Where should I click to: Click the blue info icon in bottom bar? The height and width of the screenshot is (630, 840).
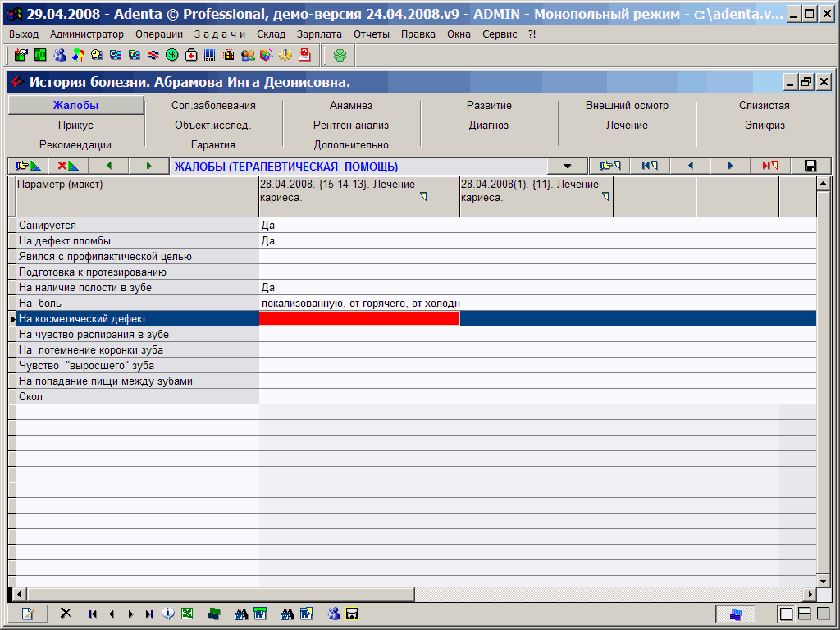coord(168,614)
